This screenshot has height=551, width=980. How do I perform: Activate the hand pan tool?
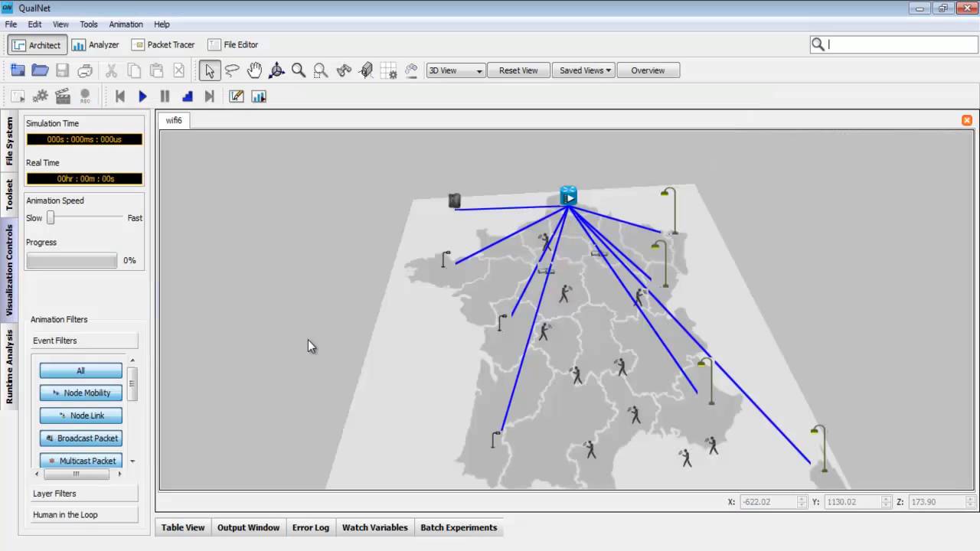tap(254, 70)
